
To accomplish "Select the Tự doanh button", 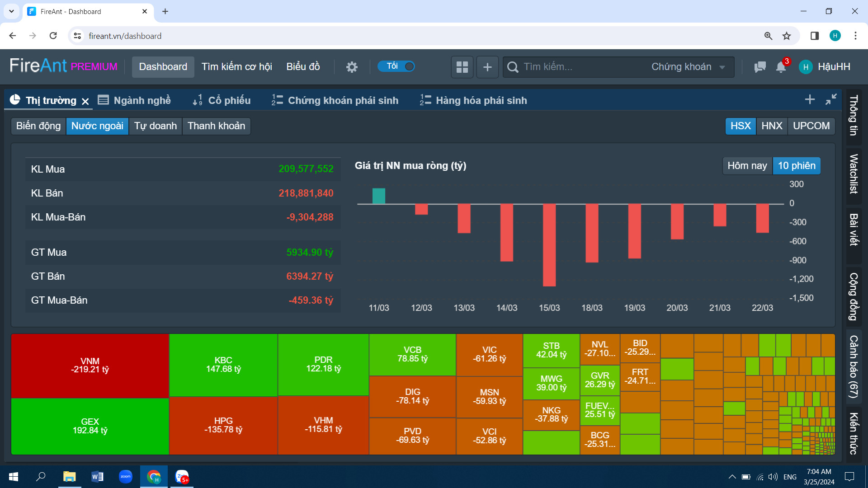I will point(156,126).
